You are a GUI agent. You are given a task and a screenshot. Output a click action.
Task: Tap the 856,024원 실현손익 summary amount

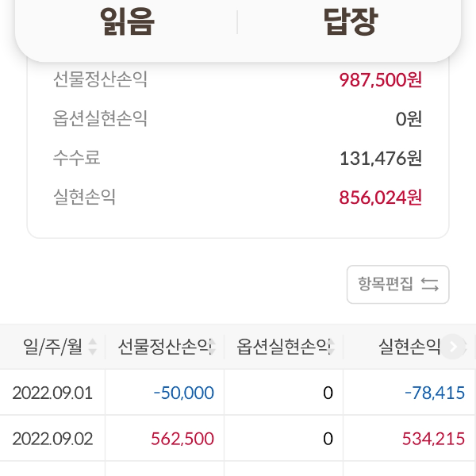pyautogui.click(x=380, y=197)
